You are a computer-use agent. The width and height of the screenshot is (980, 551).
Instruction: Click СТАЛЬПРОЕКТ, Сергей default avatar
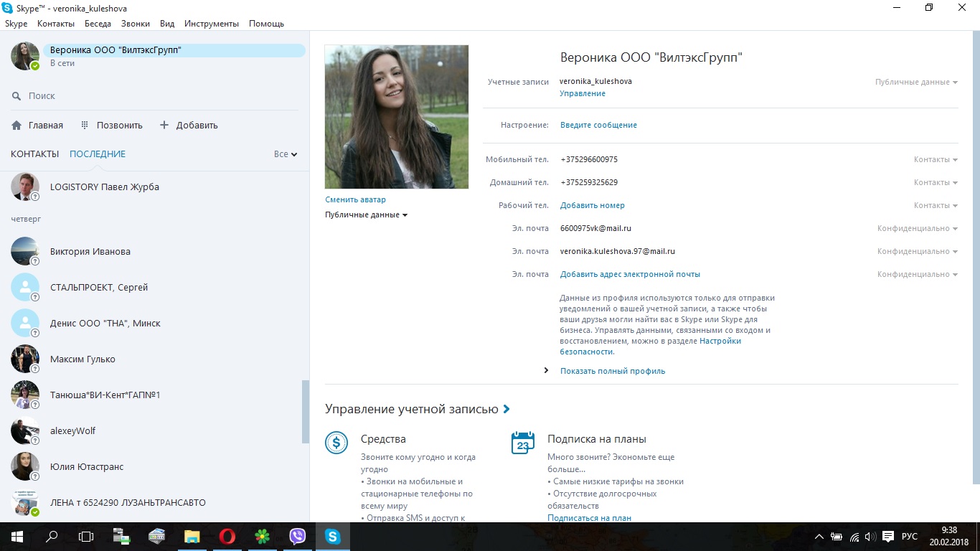25,287
